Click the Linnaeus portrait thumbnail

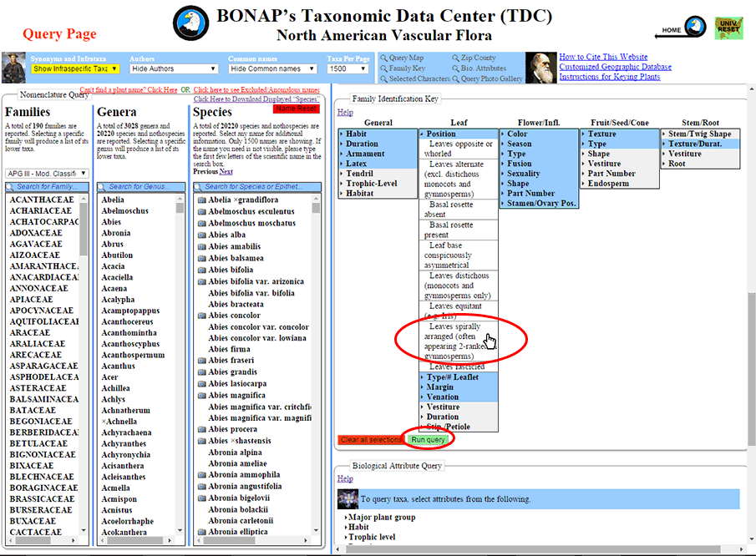click(13, 68)
